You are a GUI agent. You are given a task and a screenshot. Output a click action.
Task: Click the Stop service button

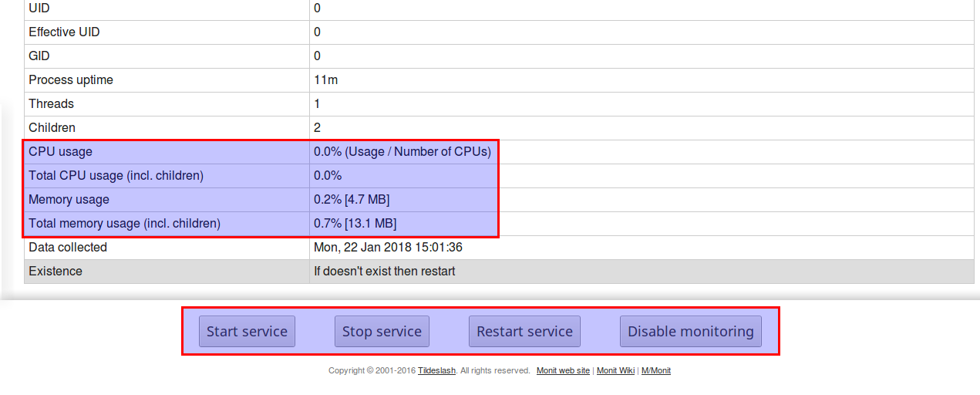[382, 331]
